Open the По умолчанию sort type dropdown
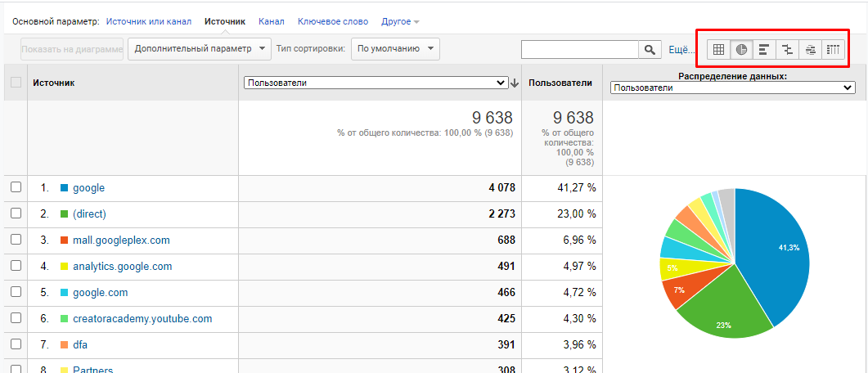Screen dimensions: 868x373 point(395,49)
